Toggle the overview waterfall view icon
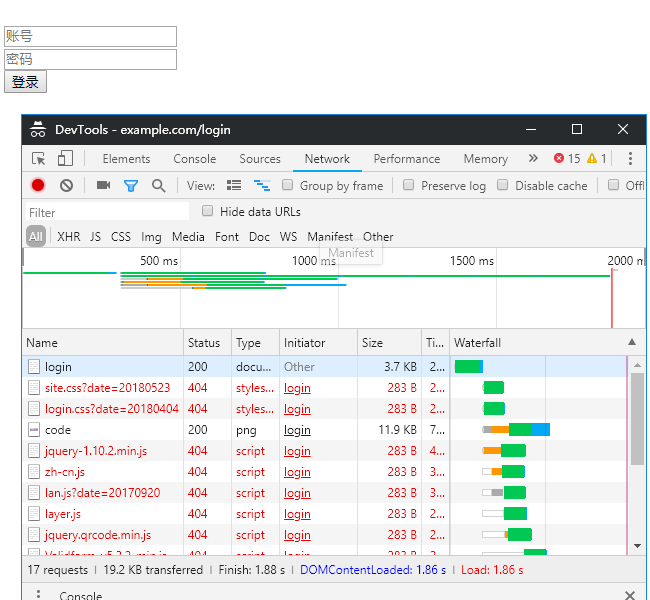The image size is (650, 600). pos(262,185)
